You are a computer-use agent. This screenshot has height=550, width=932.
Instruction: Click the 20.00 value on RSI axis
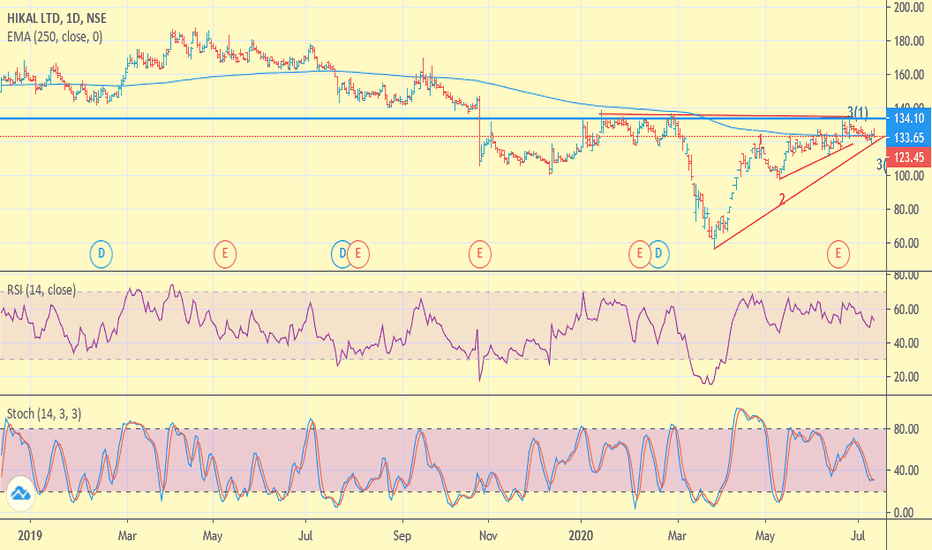(906, 377)
